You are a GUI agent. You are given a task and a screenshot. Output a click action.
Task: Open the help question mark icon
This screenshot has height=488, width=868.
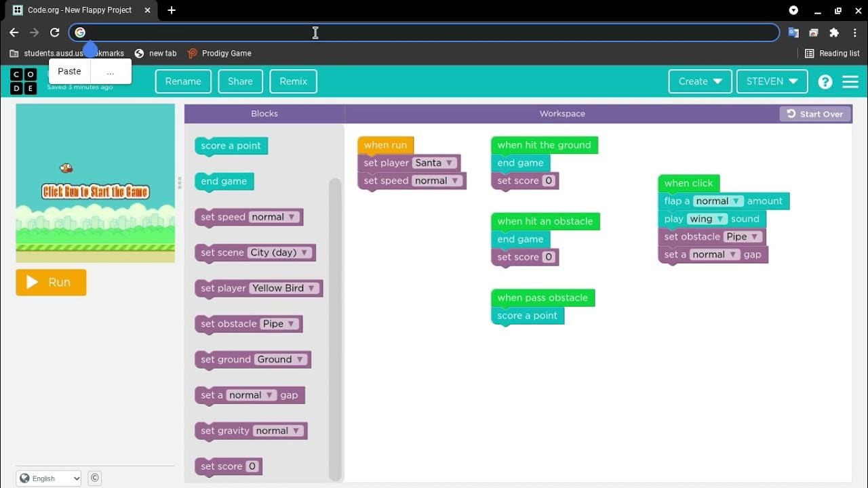tap(825, 81)
